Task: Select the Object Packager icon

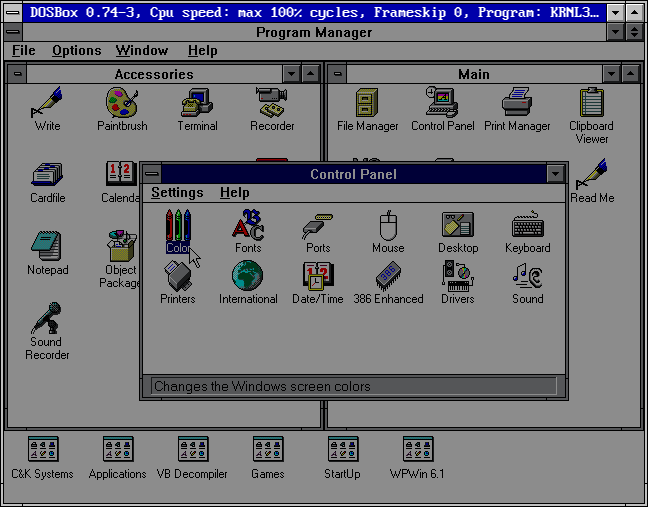Action: (120, 259)
